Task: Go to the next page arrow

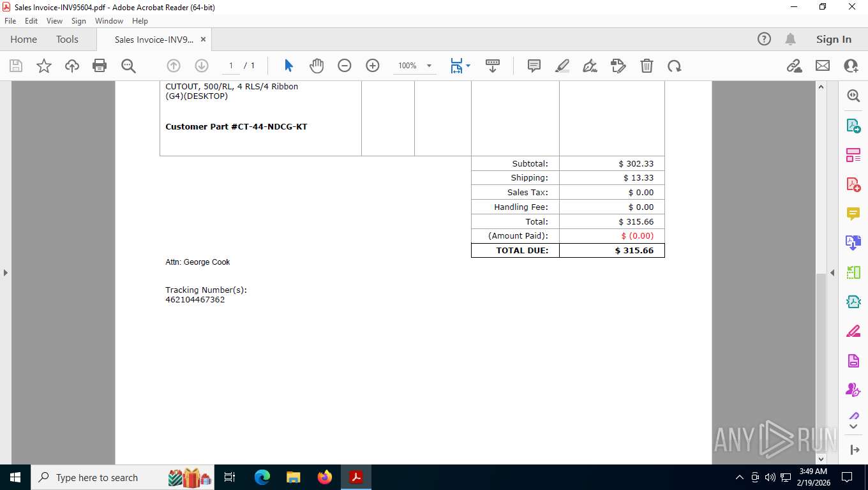Action: point(202,66)
